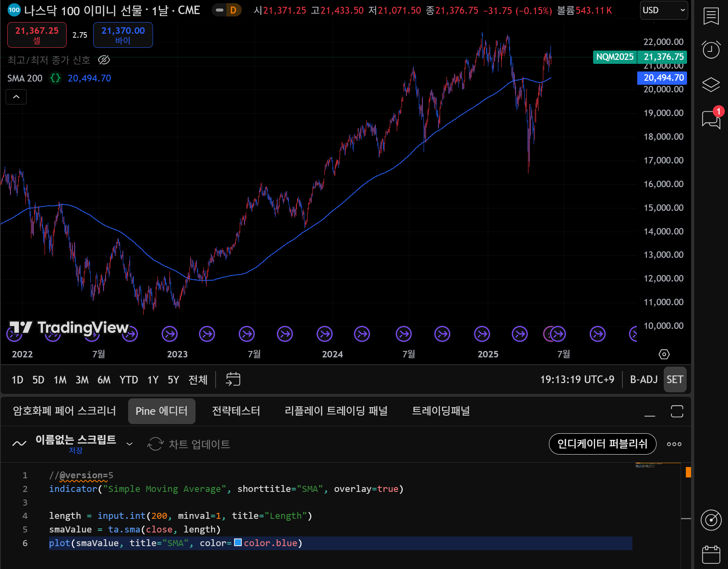Open chart settings gear near price axis
The width and height of the screenshot is (728, 569).
point(664,354)
